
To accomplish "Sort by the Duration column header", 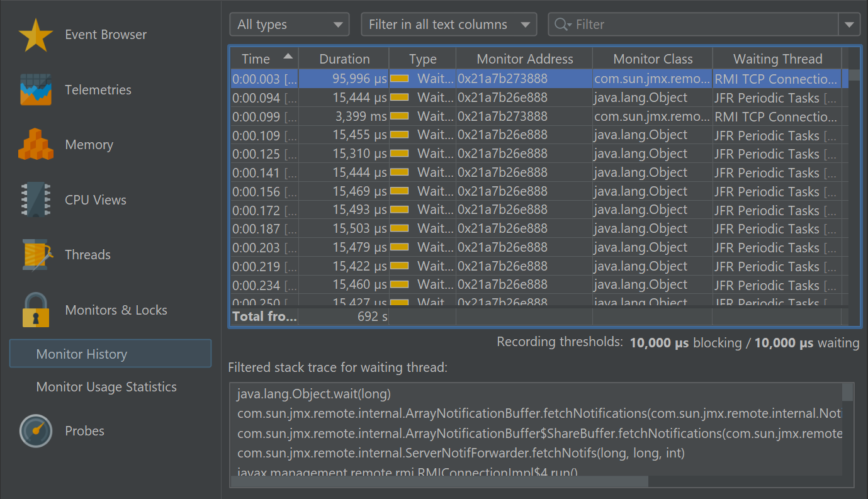I will pyautogui.click(x=344, y=59).
